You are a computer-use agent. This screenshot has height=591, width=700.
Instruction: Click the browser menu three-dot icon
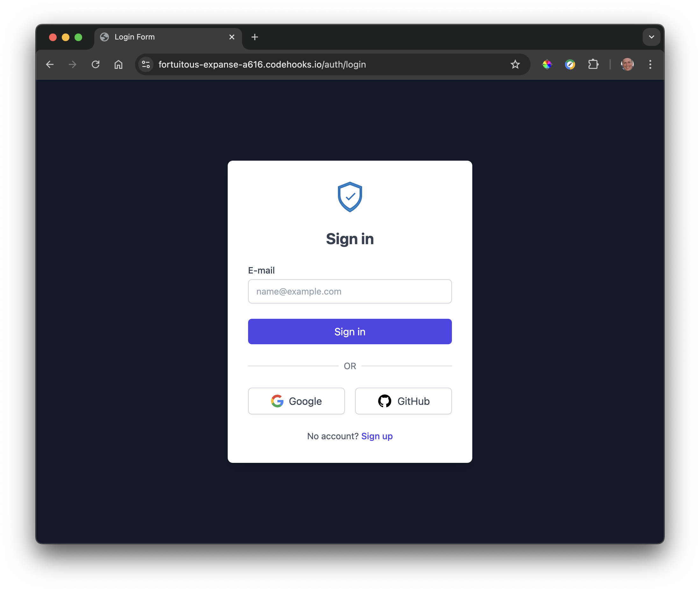click(x=651, y=64)
